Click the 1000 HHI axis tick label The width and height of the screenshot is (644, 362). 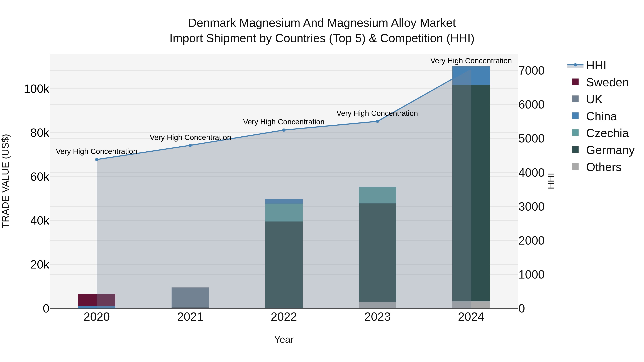[x=531, y=275]
